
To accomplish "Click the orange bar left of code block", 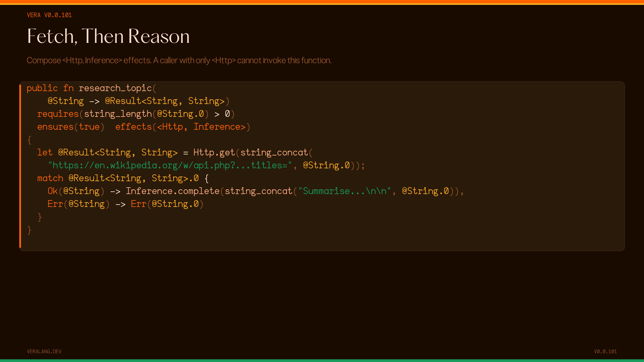I will tap(20, 166).
